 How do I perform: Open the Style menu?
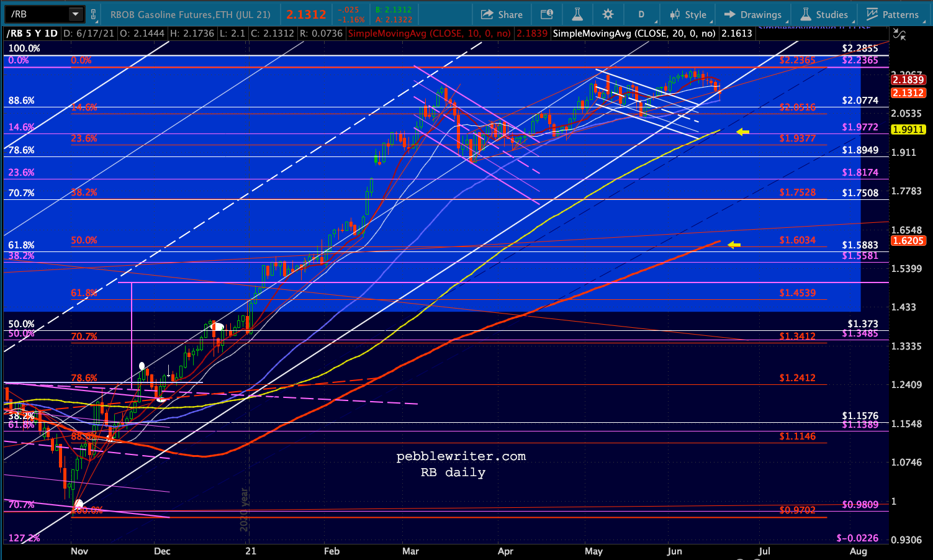(x=688, y=14)
